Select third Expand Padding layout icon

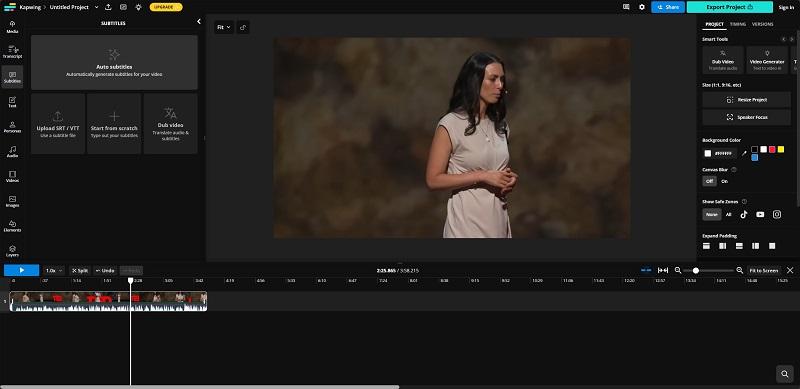coord(739,246)
